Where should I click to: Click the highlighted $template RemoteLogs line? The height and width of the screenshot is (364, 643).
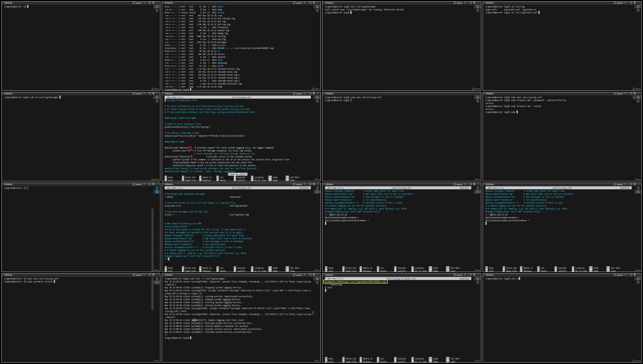tap(355, 282)
